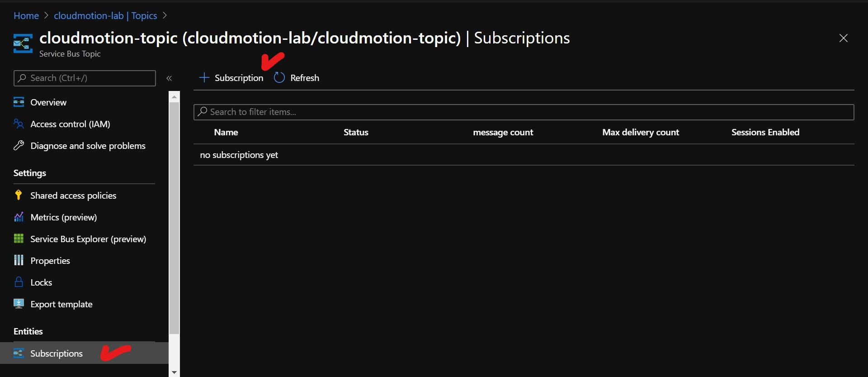Click the Properties bars icon
The height and width of the screenshot is (377, 868).
pyautogui.click(x=19, y=260)
